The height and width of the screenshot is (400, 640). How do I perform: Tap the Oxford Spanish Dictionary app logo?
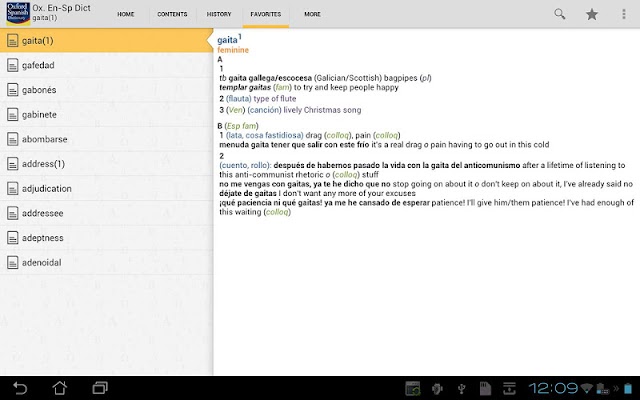tap(18, 13)
